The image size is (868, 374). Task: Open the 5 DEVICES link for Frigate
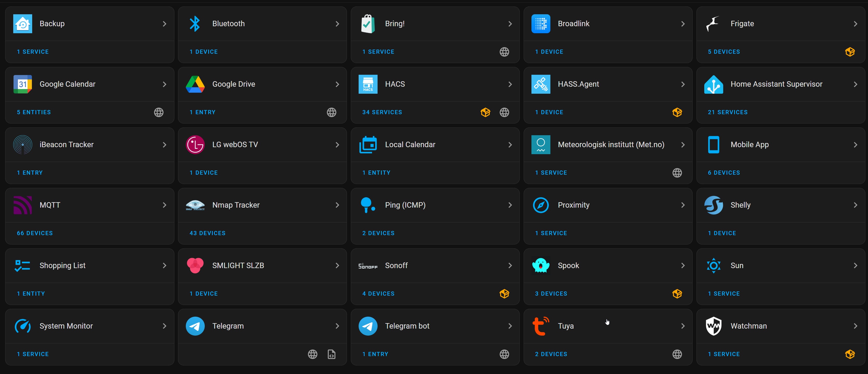pos(724,52)
